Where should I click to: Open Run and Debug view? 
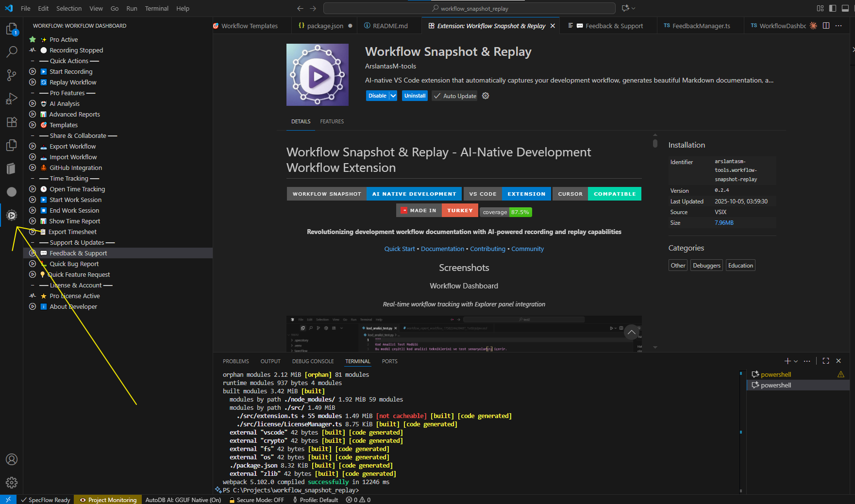coord(11,99)
